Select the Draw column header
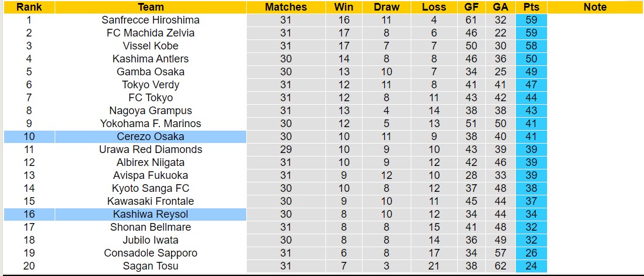The height and width of the screenshot is (276, 644). click(386, 7)
